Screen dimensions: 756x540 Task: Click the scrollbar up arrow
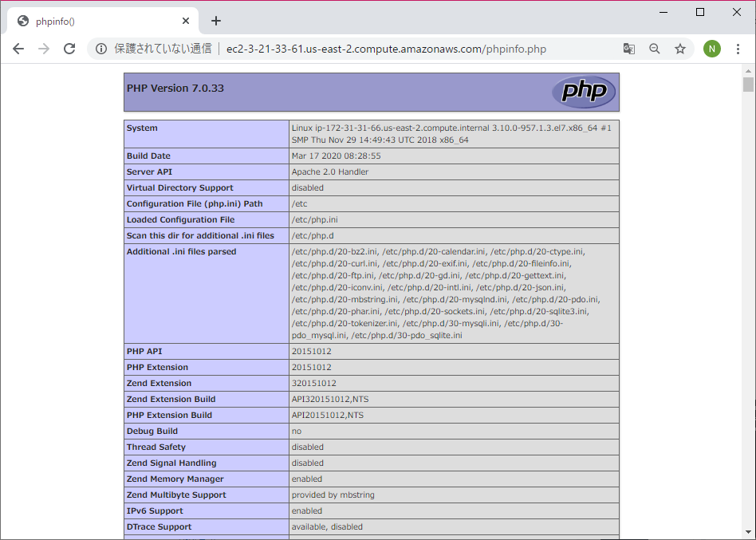point(748,70)
